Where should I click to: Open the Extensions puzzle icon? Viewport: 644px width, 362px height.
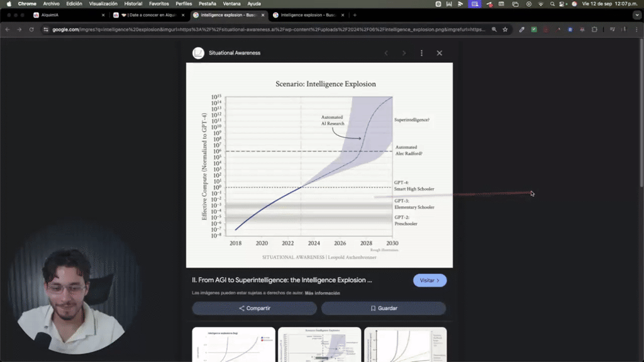tap(594, 30)
